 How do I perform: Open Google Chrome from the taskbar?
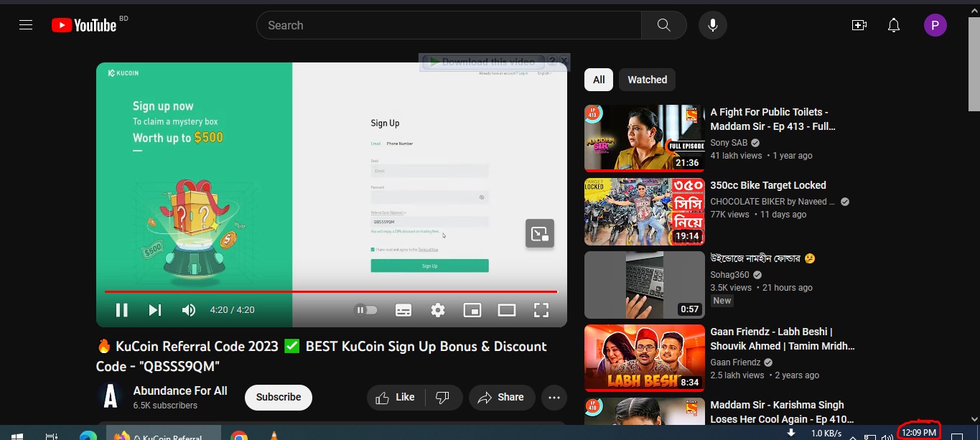pos(239,435)
